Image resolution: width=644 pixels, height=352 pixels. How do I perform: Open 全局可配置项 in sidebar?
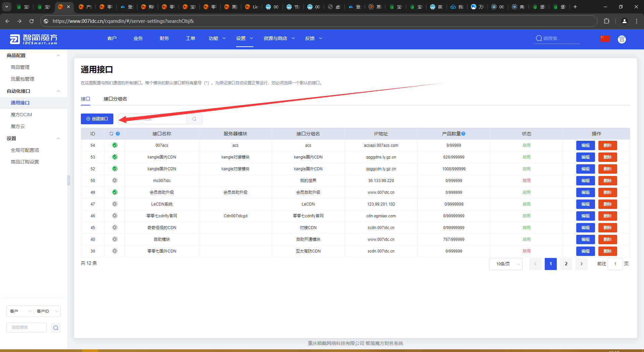tap(25, 150)
